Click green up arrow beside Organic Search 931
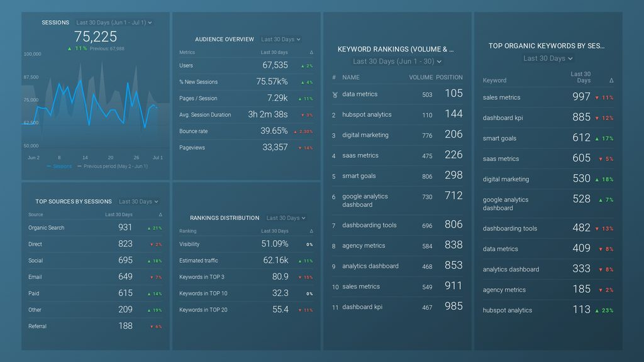The height and width of the screenshot is (362, 644). coord(148,228)
